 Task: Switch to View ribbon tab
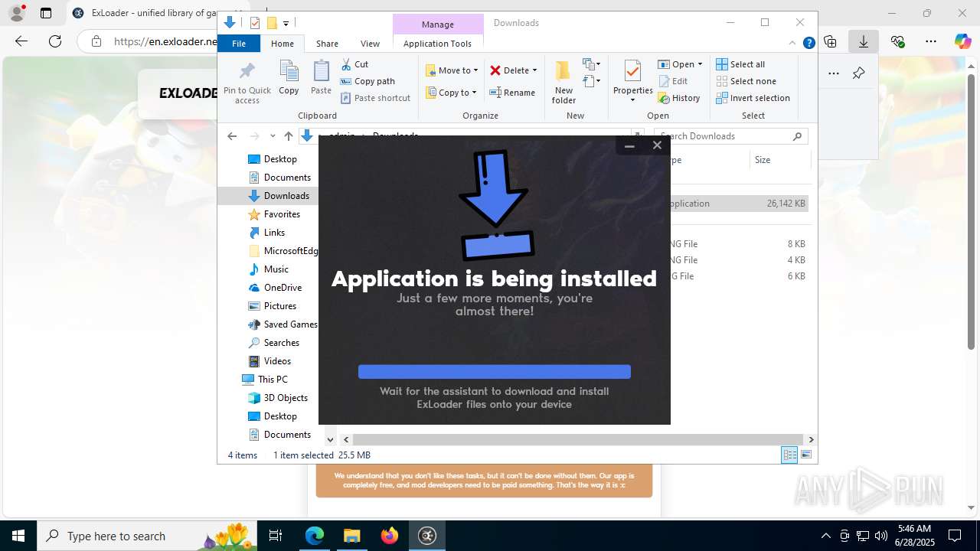(370, 44)
